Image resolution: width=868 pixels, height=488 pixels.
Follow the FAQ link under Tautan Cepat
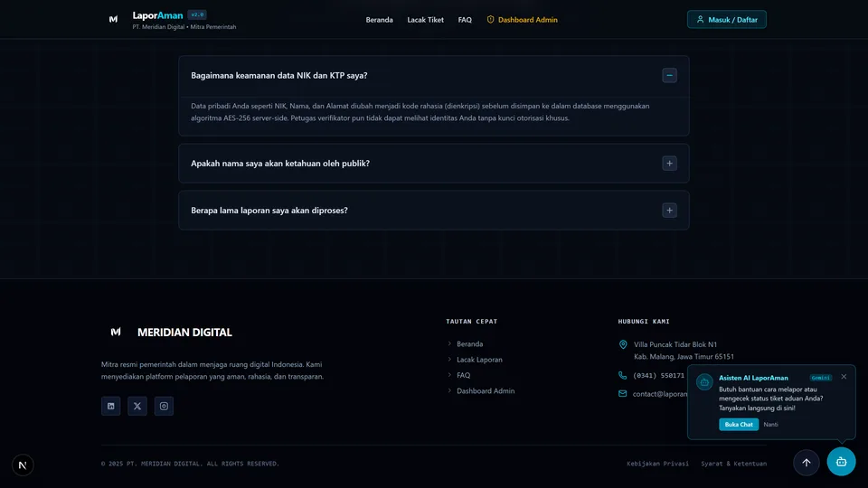[x=463, y=375]
